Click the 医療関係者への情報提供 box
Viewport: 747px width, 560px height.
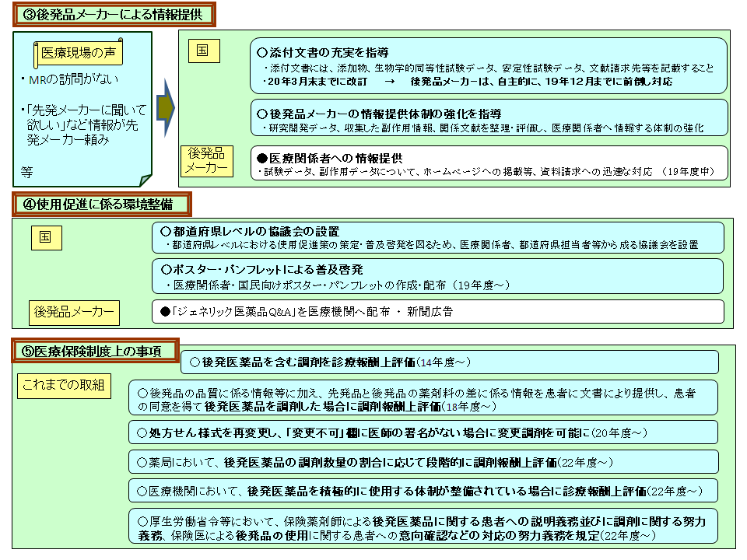click(488, 164)
